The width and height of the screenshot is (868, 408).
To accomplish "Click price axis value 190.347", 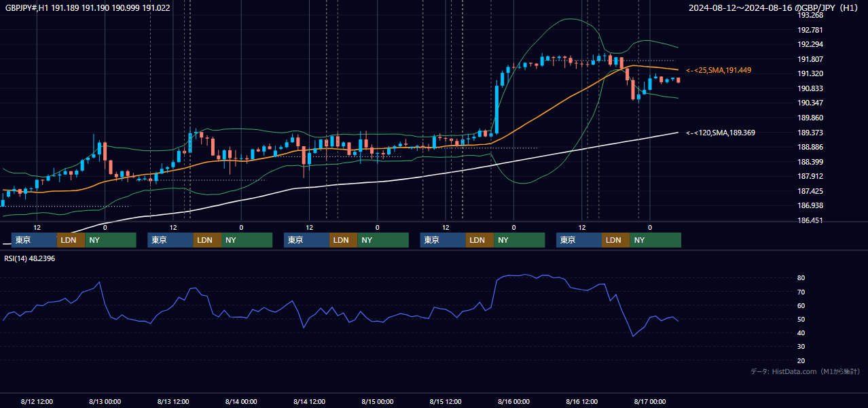I will pyautogui.click(x=810, y=103).
